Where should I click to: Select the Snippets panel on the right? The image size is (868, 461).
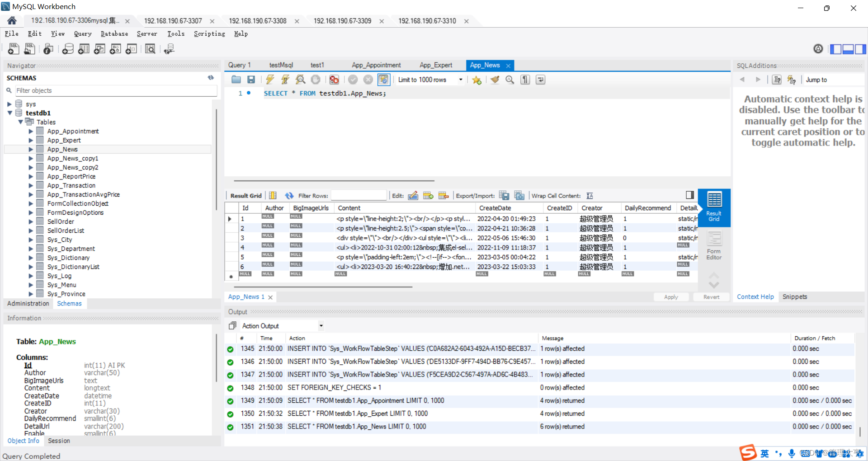pos(795,296)
